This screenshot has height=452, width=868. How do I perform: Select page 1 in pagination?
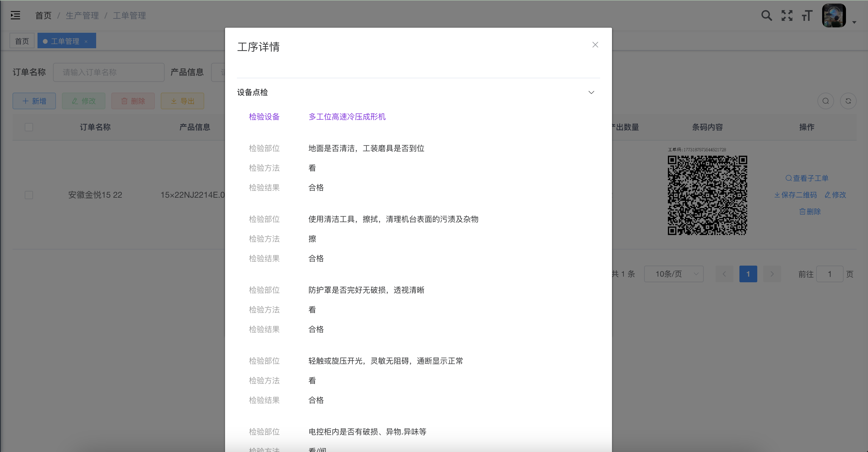tap(748, 274)
